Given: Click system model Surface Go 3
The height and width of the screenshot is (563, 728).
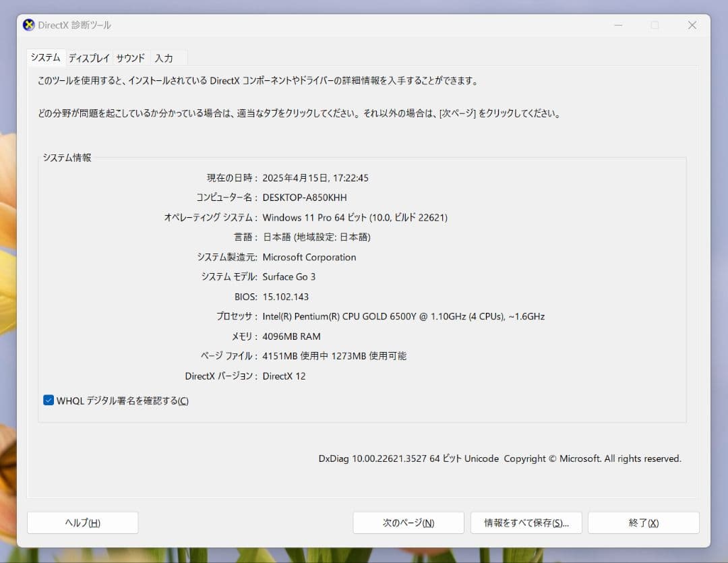Looking at the screenshot, I should pos(289,277).
